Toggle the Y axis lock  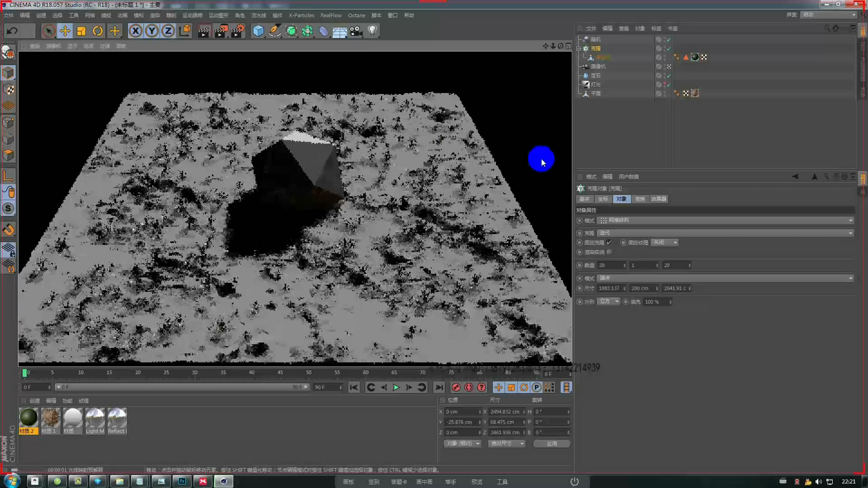coord(152,31)
